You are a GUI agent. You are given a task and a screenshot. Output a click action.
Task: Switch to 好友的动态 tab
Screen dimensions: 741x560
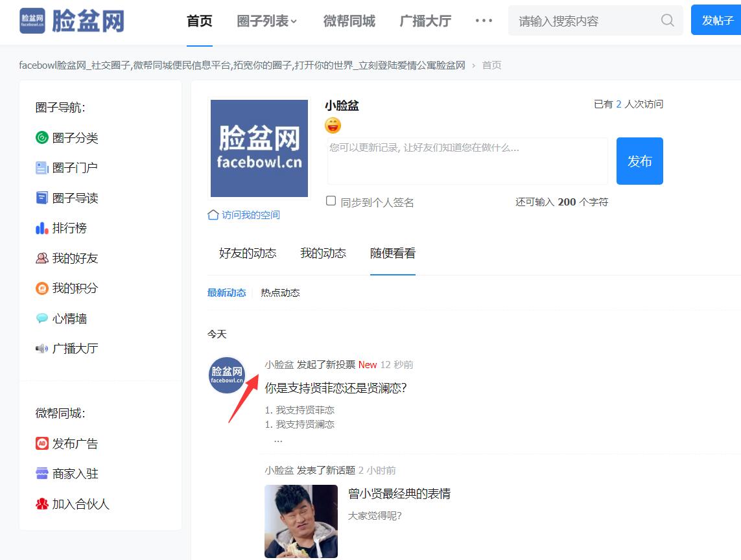[248, 253]
